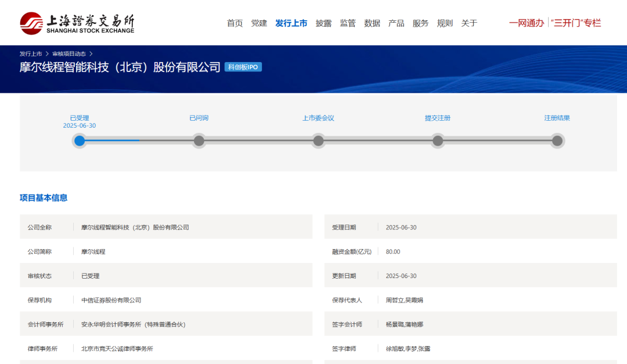
Task: Click the 上市委会议 stage label
Action: pyautogui.click(x=318, y=118)
